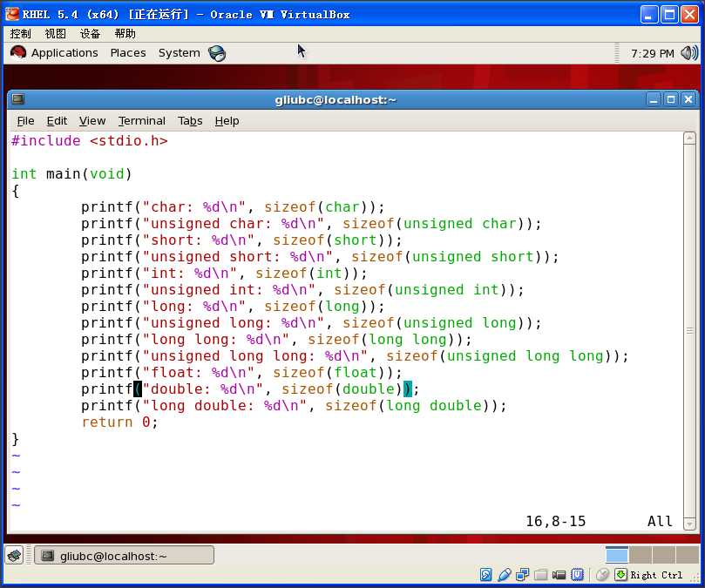
Task: Click the VirtualBox shared folders icon
Action: point(541,575)
